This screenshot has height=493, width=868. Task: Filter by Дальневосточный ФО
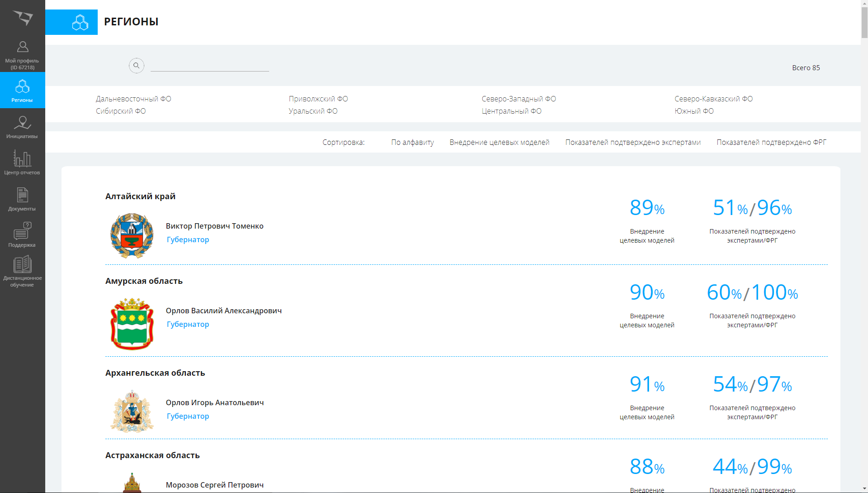pos(133,99)
